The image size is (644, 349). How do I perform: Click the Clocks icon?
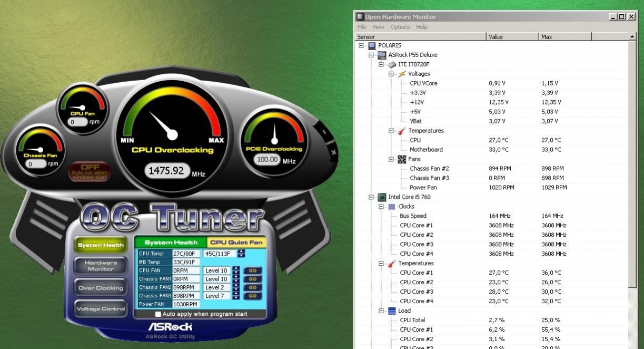(x=392, y=207)
